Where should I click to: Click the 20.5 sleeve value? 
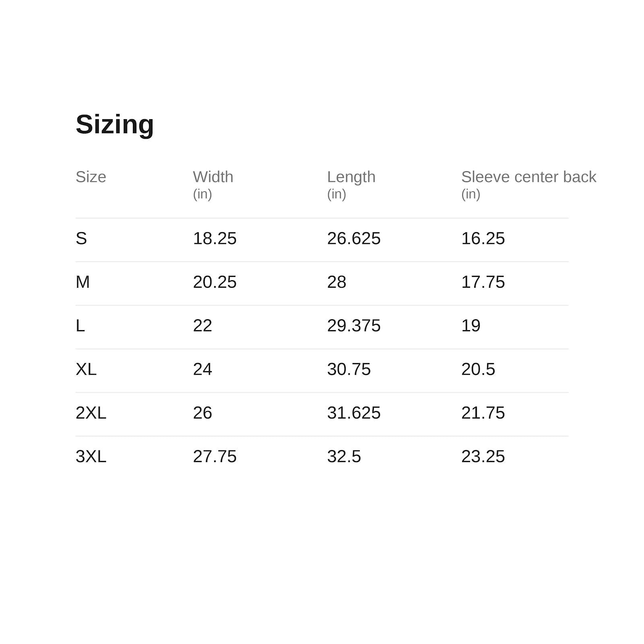478,369
